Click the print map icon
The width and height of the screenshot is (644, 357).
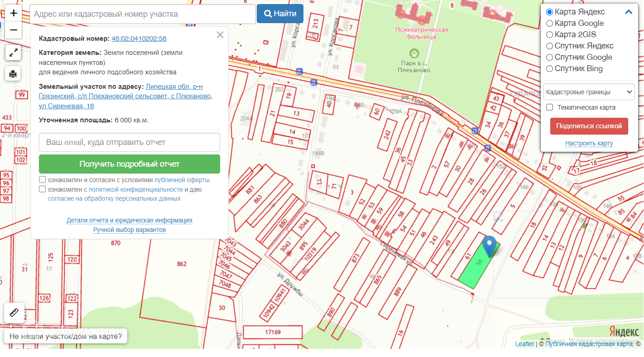click(13, 73)
